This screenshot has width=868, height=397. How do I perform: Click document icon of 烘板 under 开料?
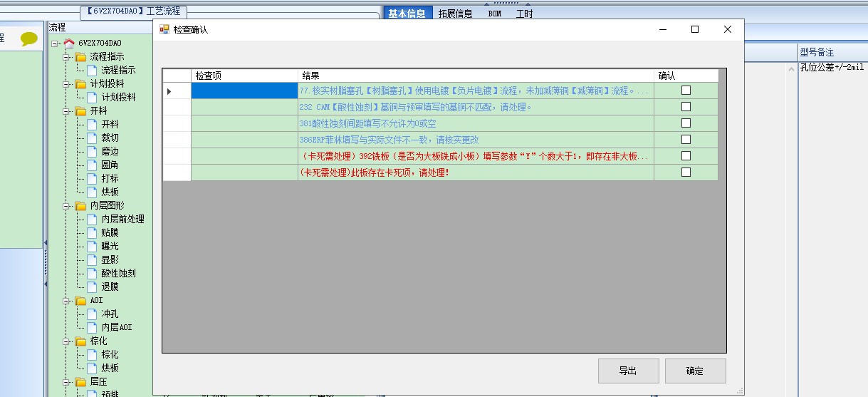coord(92,192)
